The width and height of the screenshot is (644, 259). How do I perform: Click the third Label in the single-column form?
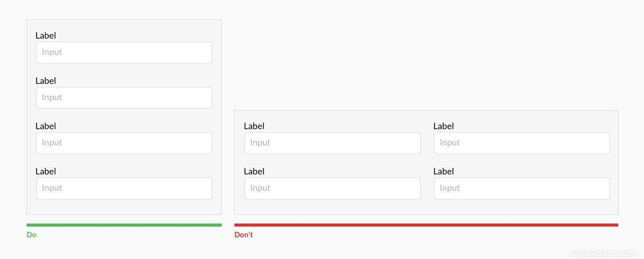(46, 126)
